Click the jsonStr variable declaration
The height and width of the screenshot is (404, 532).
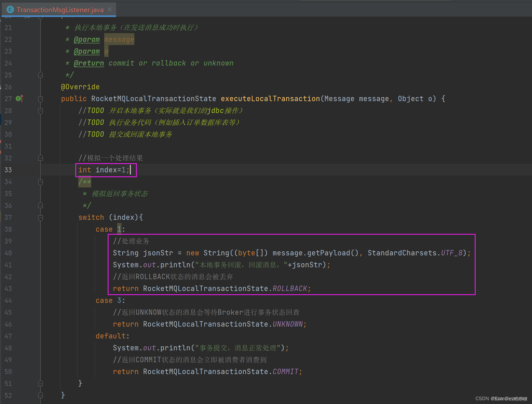pos(158,253)
